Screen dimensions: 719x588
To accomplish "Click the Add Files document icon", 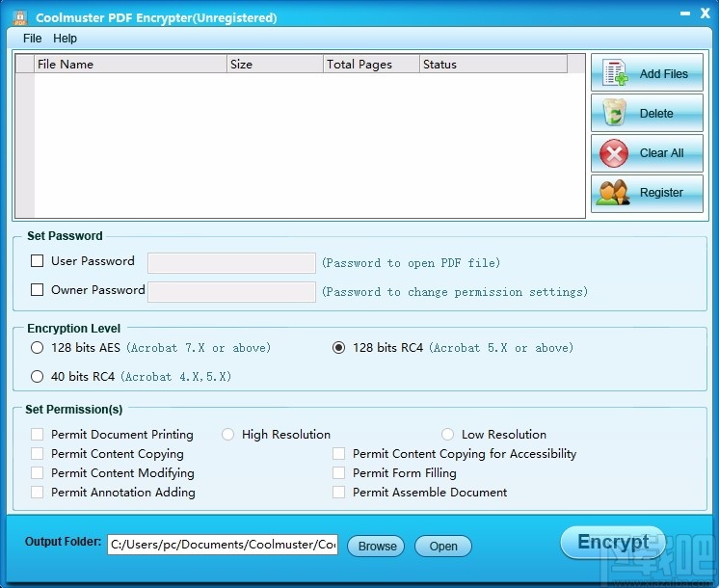I will pos(616,73).
